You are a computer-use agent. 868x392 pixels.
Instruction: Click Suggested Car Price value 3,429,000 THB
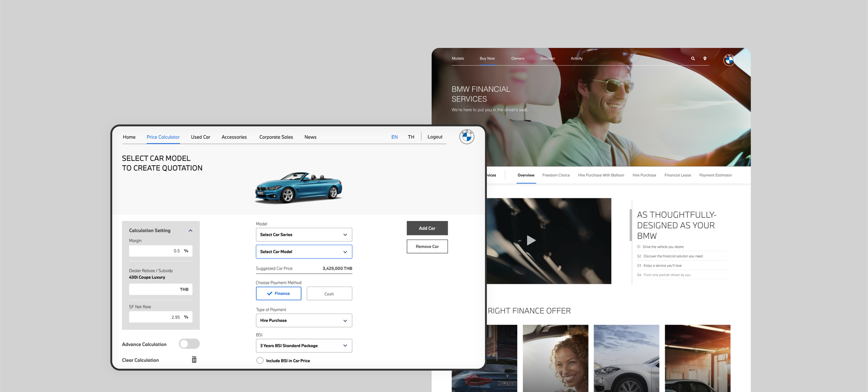click(337, 268)
